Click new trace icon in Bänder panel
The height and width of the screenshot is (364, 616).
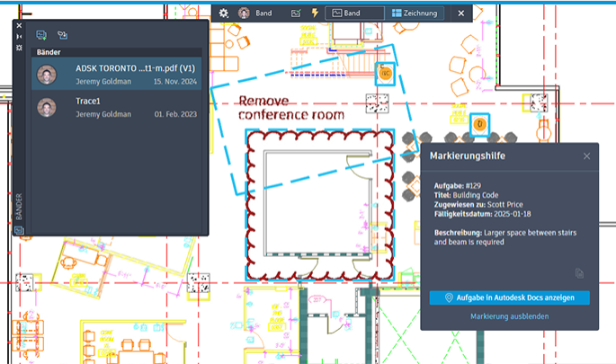(41, 35)
